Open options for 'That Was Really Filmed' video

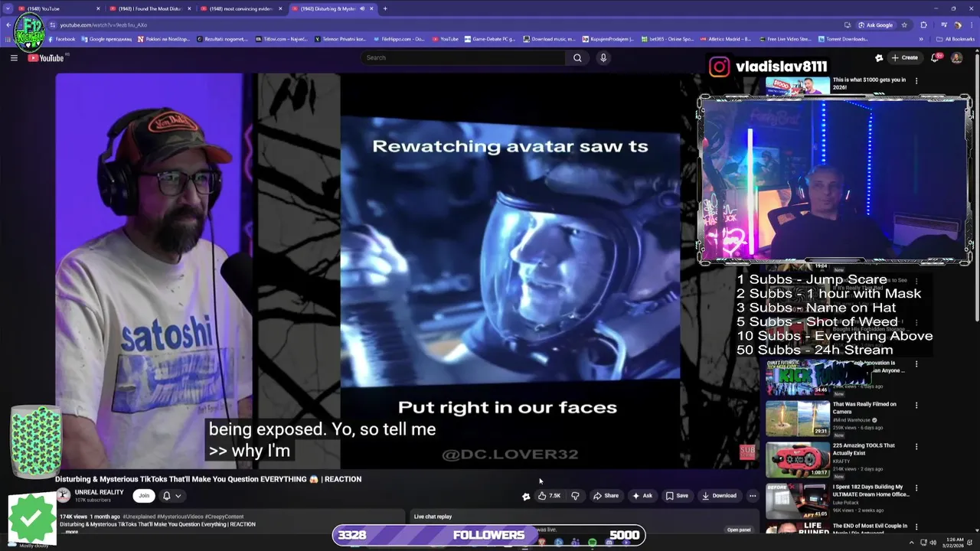coord(916,406)
